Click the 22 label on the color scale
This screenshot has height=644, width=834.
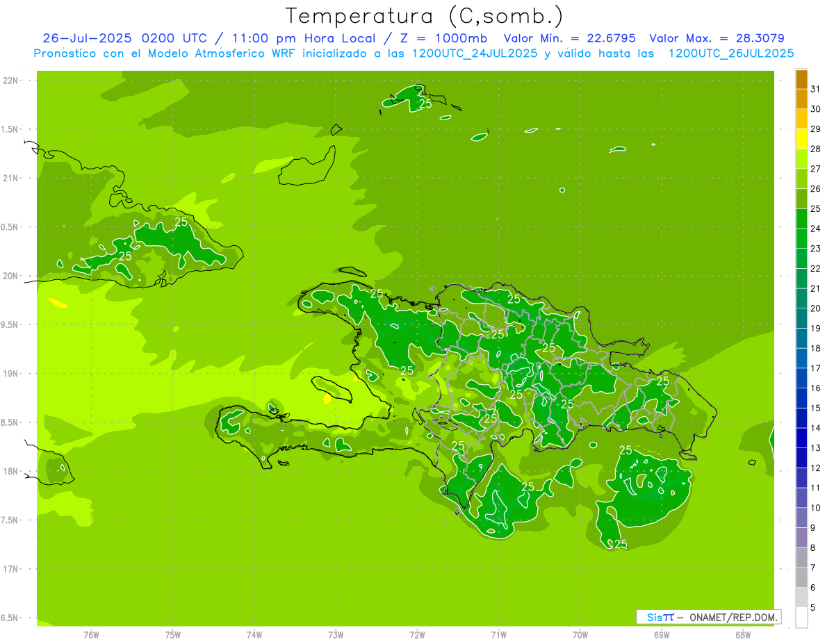[816, 269]
